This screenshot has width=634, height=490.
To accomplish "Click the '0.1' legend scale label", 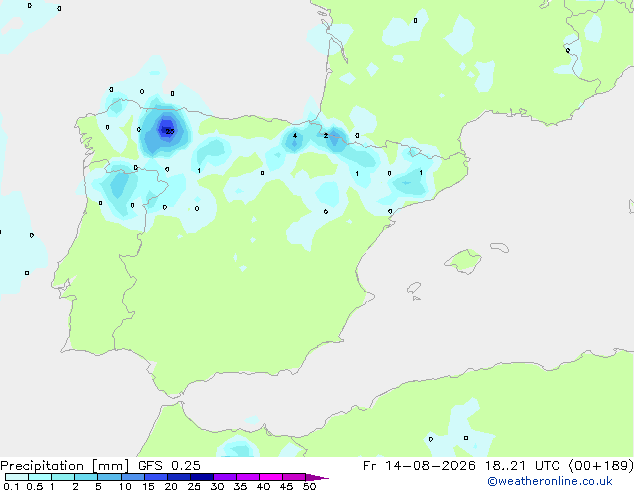I will coord(11,486).
